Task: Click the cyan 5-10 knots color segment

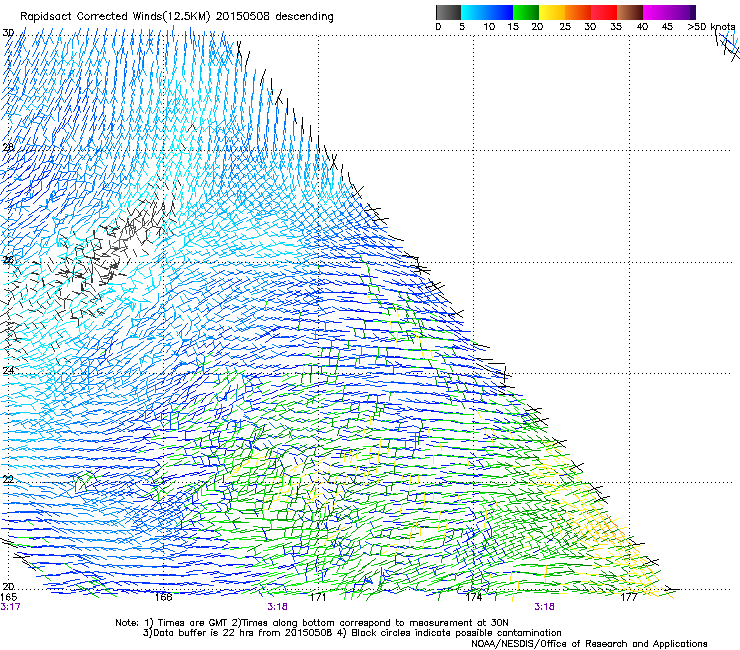Action: 474,12
